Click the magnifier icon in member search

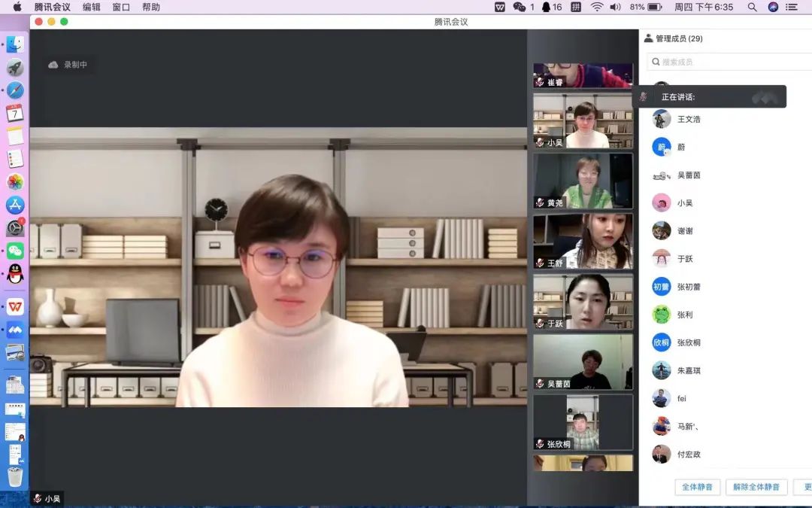(x=656, y=62)
